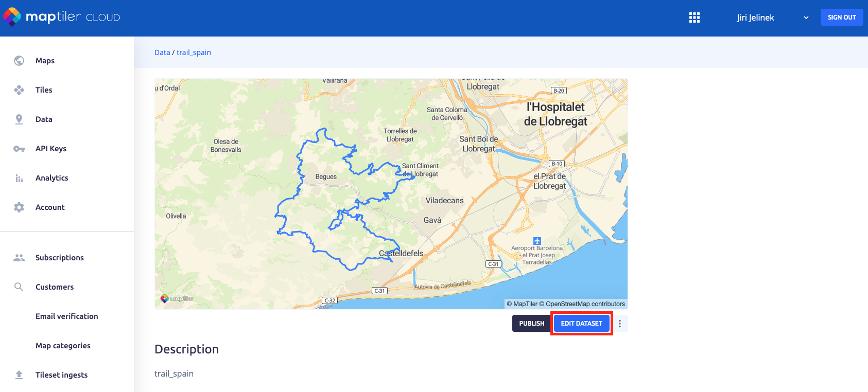The image size is (868, 392).
Task: Click the Aeroport Barcelona label
Action: [537, 255]
